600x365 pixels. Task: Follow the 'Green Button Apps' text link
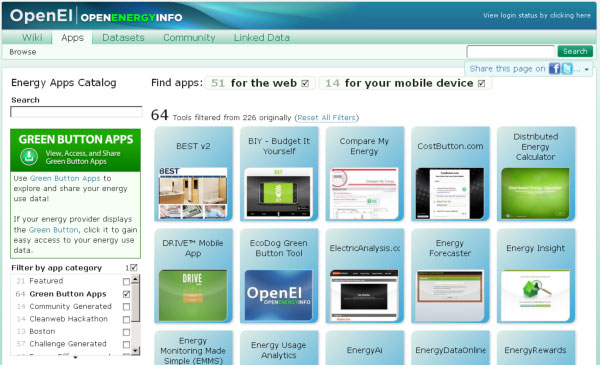(65, 178)
